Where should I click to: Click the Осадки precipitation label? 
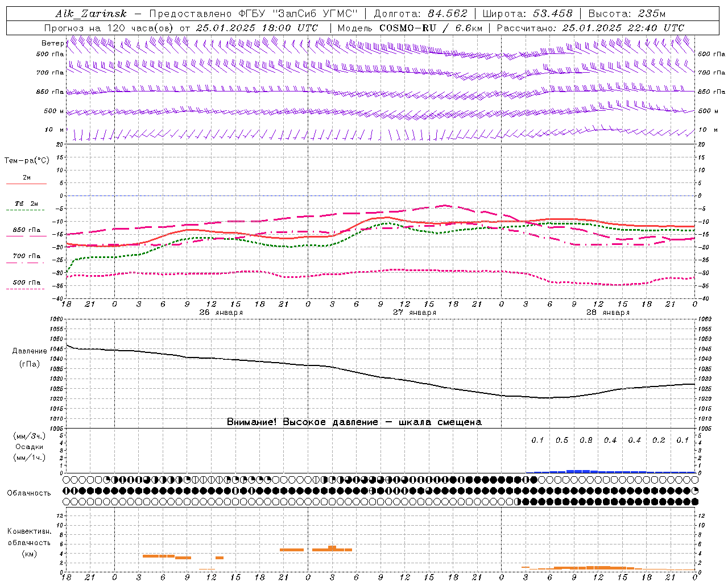[30, 447]
